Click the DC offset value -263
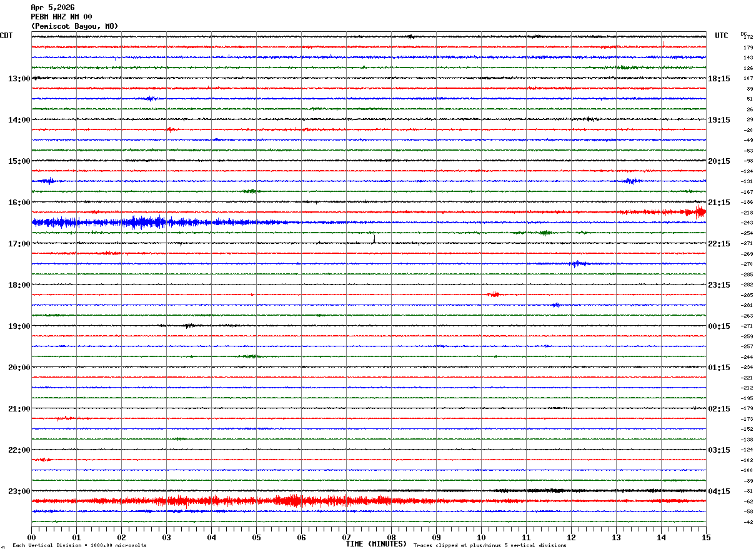This screenshot has height=554, width=756. (747, 316)
